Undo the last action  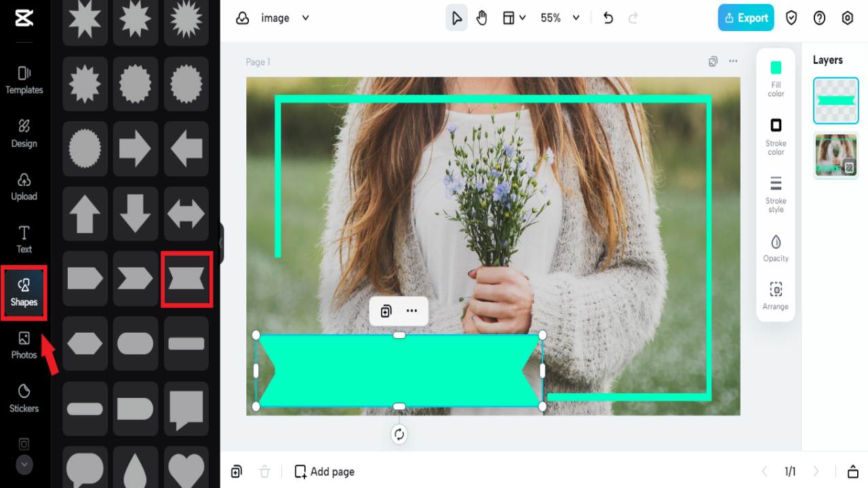[608, 18]
